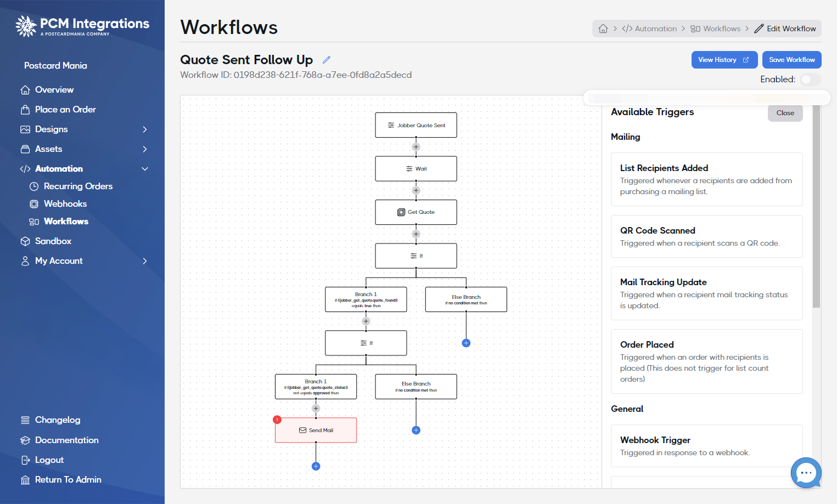Image resolution: width=837 pixels, height=504 pixels.
Task: Expand the Assets menu chevron
Action: (x=145, y=149)
